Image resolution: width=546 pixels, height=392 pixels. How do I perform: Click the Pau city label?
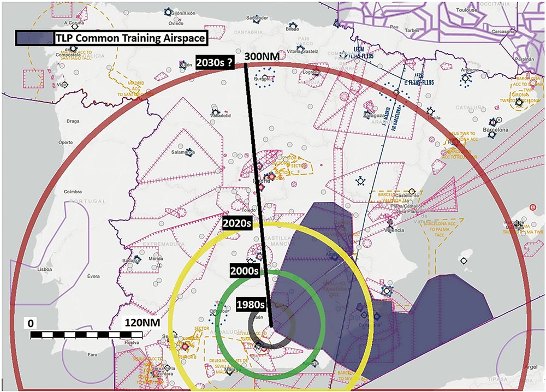(x=394, y=26)
